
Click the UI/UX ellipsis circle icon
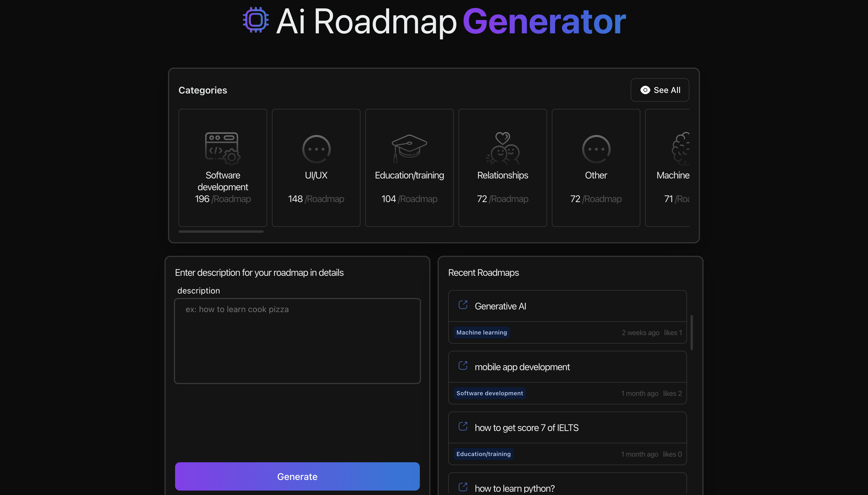316,149
